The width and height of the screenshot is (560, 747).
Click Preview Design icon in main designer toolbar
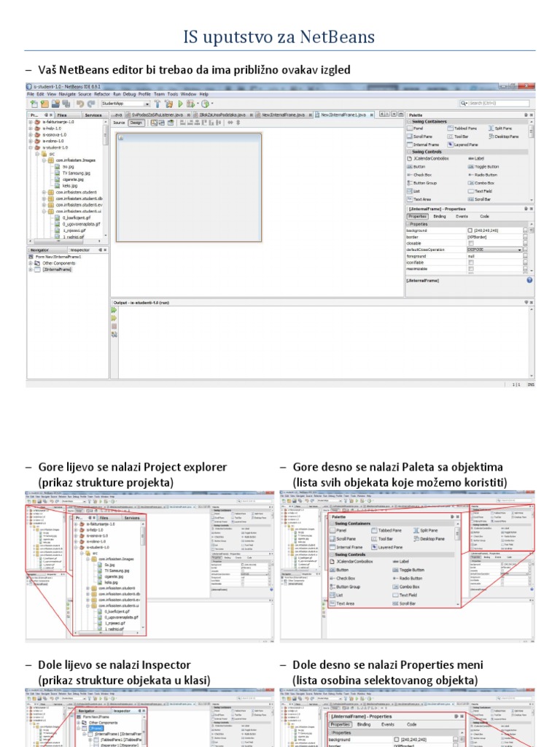coord(171,123)
